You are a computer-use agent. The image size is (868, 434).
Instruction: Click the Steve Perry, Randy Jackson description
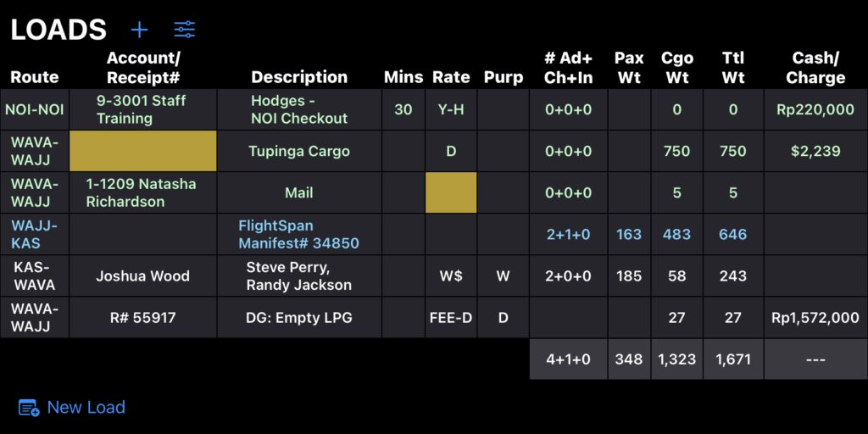point(298,275)
